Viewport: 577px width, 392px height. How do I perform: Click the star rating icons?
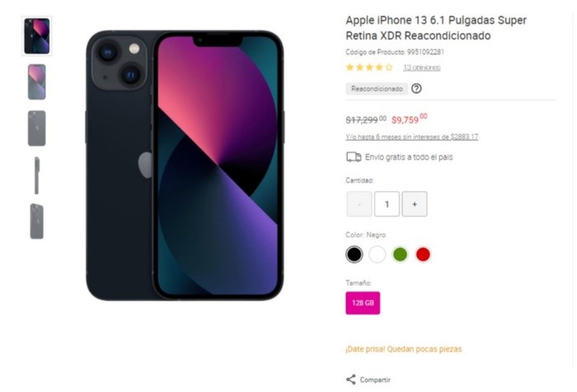point(369,68)
